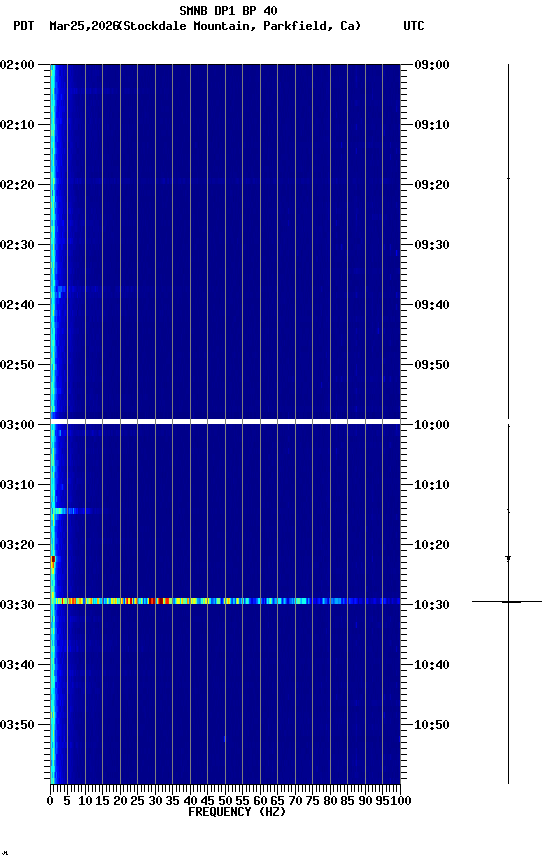
Task: Click the 30 Hz frequency axis label
Action: coord(155,801)
